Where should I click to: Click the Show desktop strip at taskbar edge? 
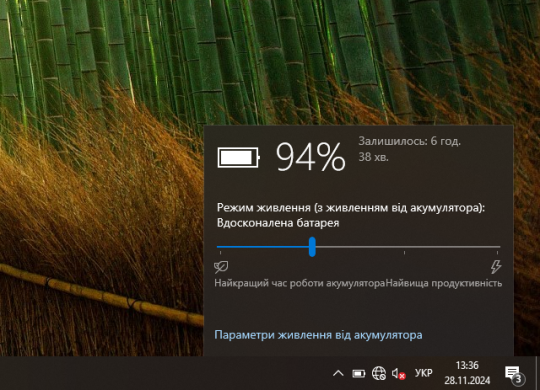tap(538, 373)
